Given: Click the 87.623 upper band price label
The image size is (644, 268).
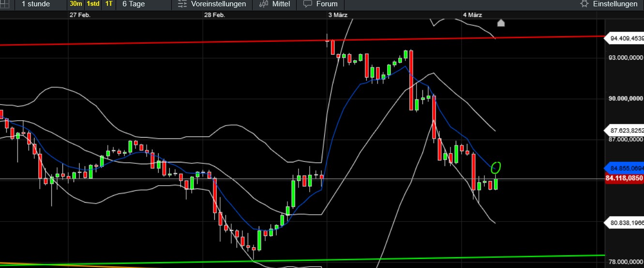Looking at the screenshot, I should click(625, 130).
